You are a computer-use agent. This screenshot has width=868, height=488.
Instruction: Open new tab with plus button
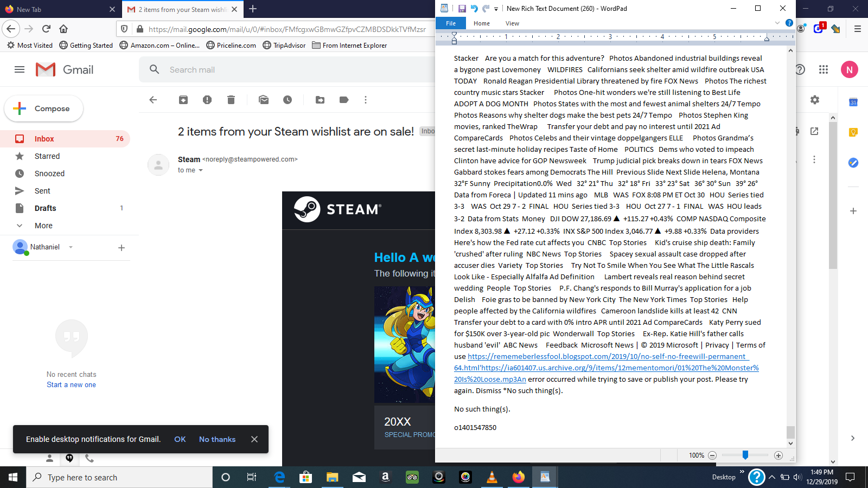tap(253, 9)
